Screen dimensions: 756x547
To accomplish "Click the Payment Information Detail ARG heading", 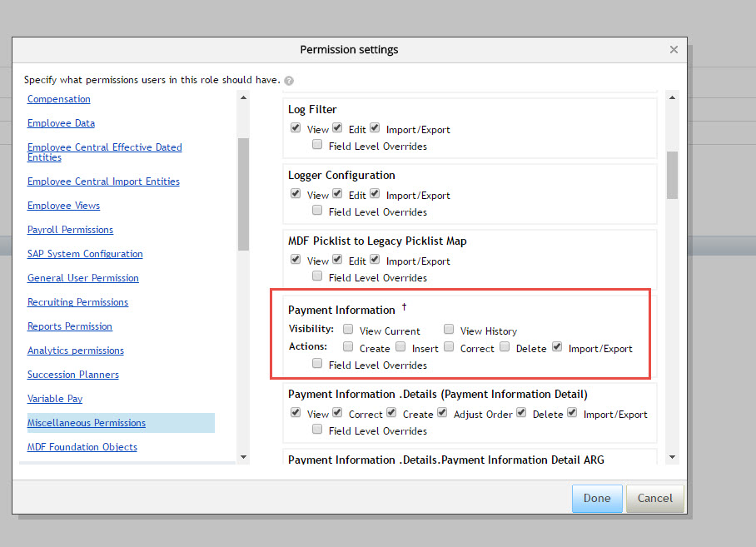I will pos(446,460).
